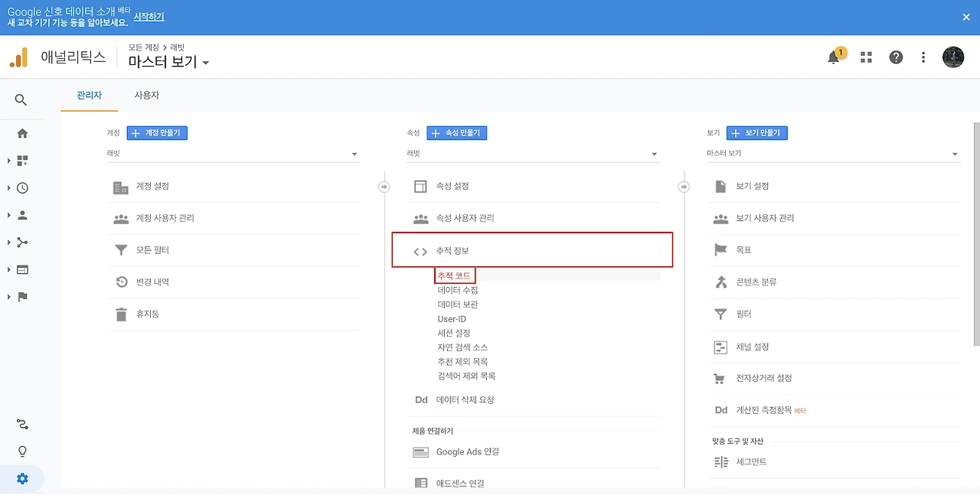Screen dimensions: 980x495
Task: Switch to the 사용자 tab
Action: point(146,96)
